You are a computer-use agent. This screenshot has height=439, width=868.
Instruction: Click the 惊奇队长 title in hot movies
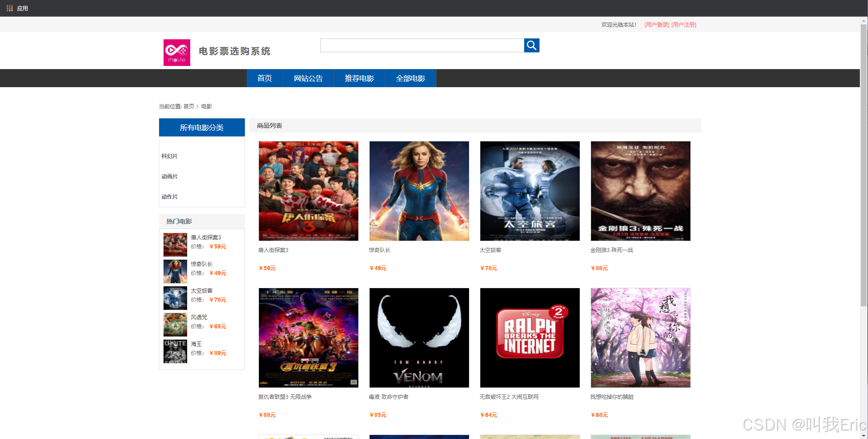click(x=202, y=264)
